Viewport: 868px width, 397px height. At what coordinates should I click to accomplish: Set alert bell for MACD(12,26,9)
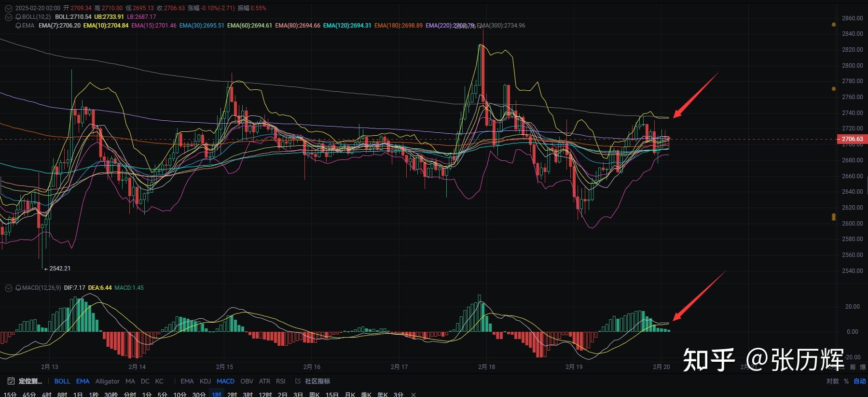pyautogui.click(x=18, y=288)
